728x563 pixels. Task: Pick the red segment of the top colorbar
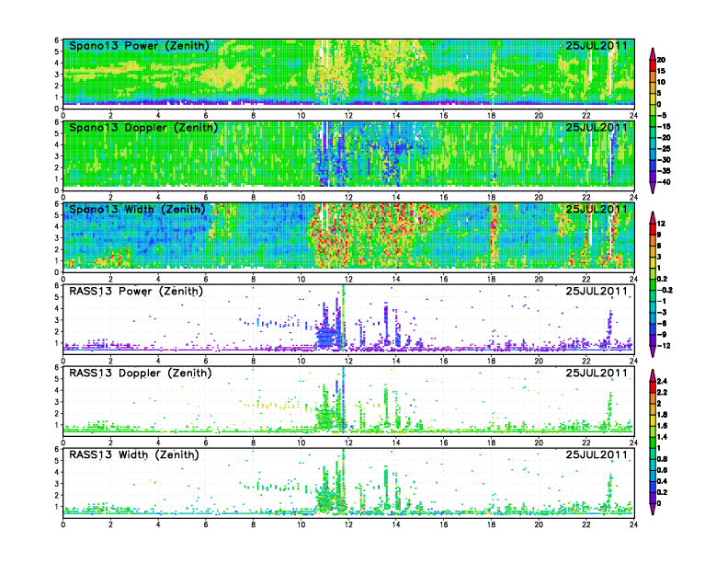point(653,65)
